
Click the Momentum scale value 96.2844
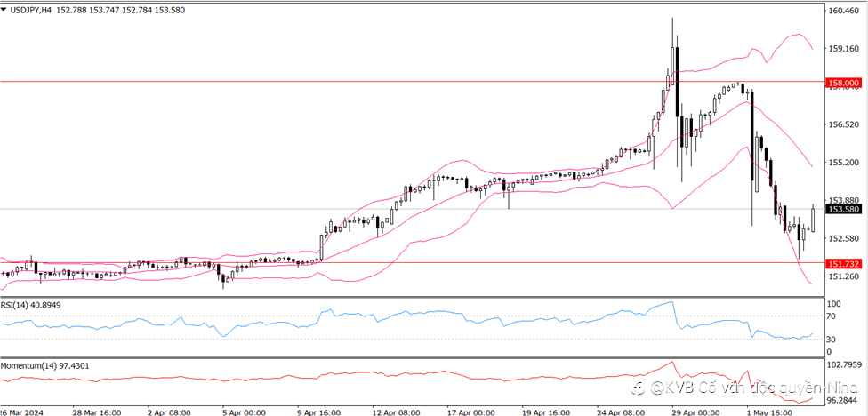(x=843, y=401)
